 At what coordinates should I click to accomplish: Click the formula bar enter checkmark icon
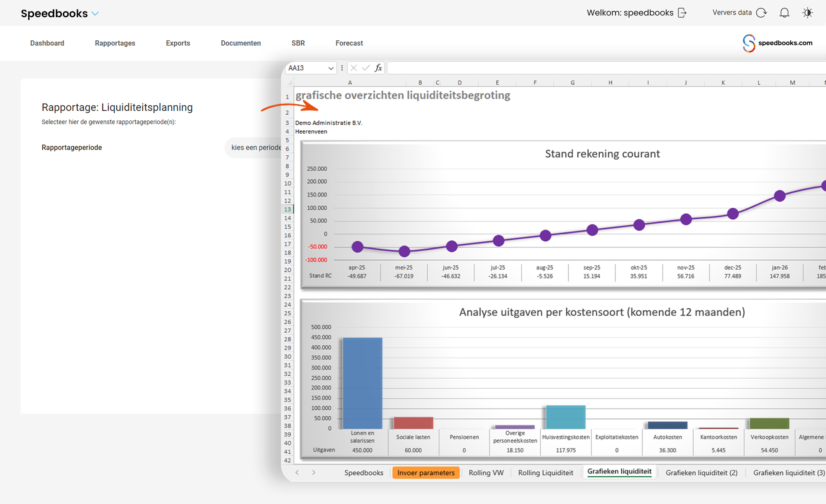tap(366, 68)
